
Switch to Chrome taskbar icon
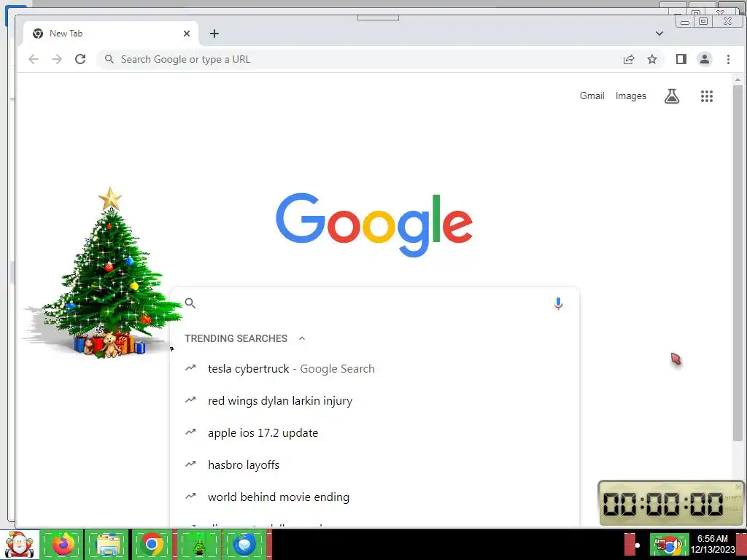(x=152, y=544)
